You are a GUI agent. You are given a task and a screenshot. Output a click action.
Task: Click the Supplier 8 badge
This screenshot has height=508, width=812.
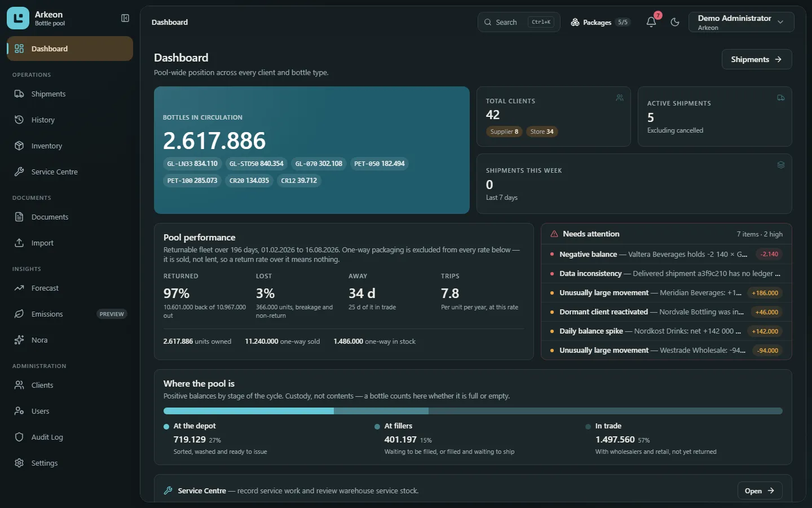504,132
